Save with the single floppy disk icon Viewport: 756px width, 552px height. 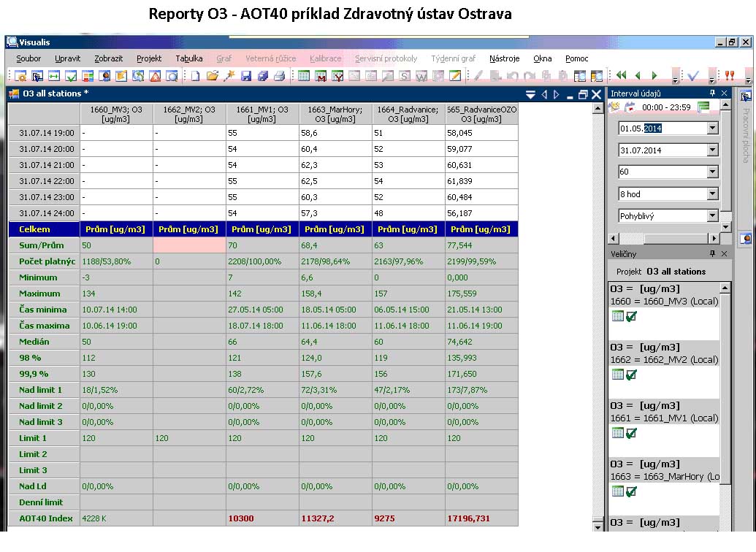pos(246,76)
